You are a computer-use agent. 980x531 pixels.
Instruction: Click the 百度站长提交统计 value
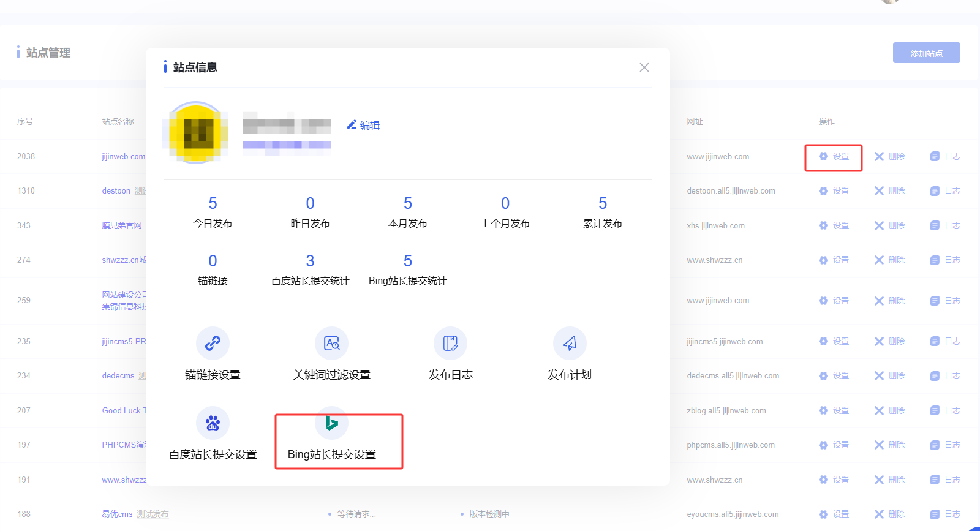(x=310, y=261)
